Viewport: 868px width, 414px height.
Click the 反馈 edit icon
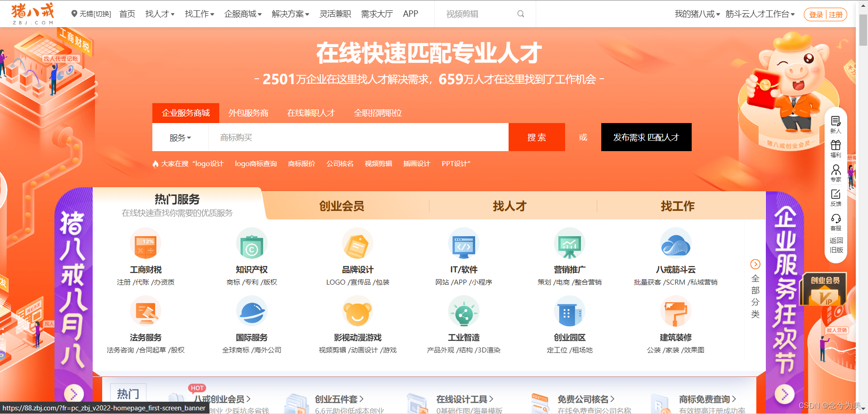tap(836, 194)
